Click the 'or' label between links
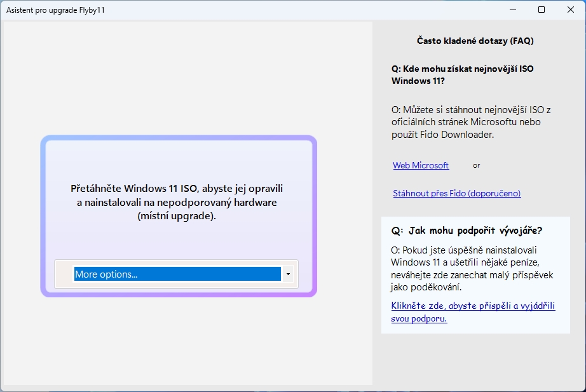The height and width of the screenshot is (392, 586). tap(476, 166)
